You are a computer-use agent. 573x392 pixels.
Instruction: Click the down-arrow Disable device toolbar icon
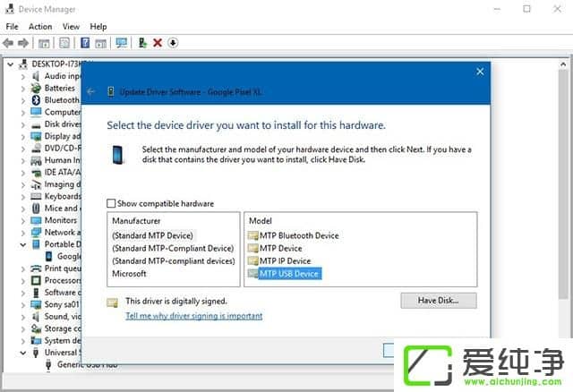(x=173, y=43)
